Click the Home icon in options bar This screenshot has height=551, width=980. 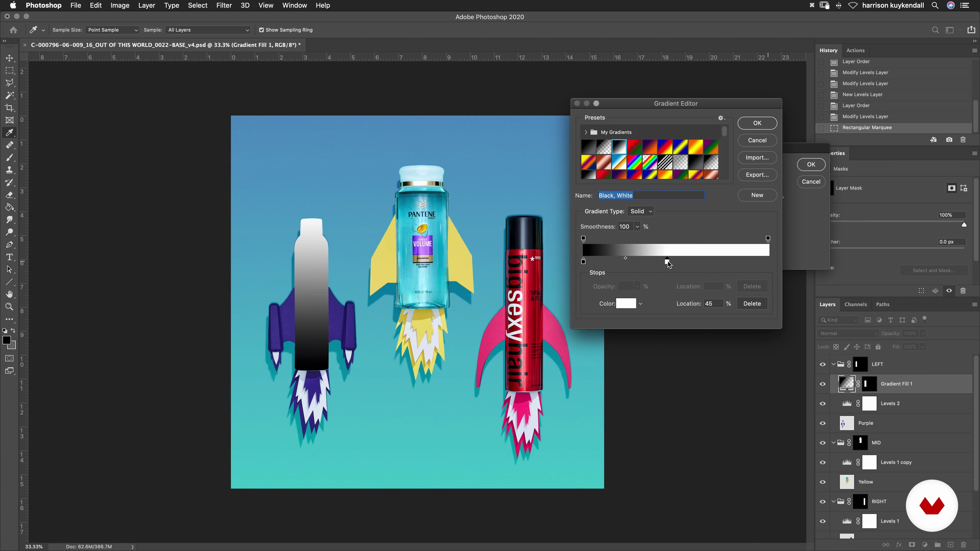coord(13,30)
